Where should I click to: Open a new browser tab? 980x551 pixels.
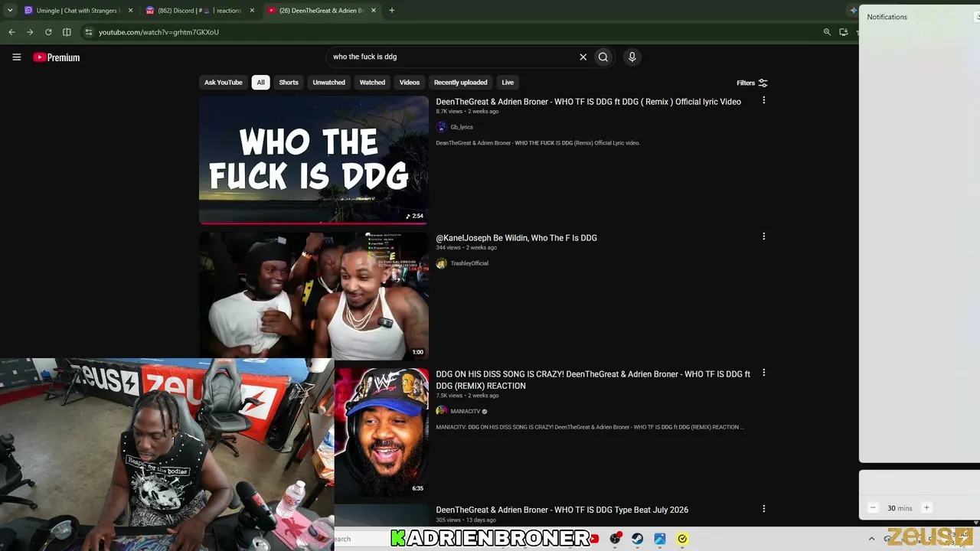coord(391,11)
